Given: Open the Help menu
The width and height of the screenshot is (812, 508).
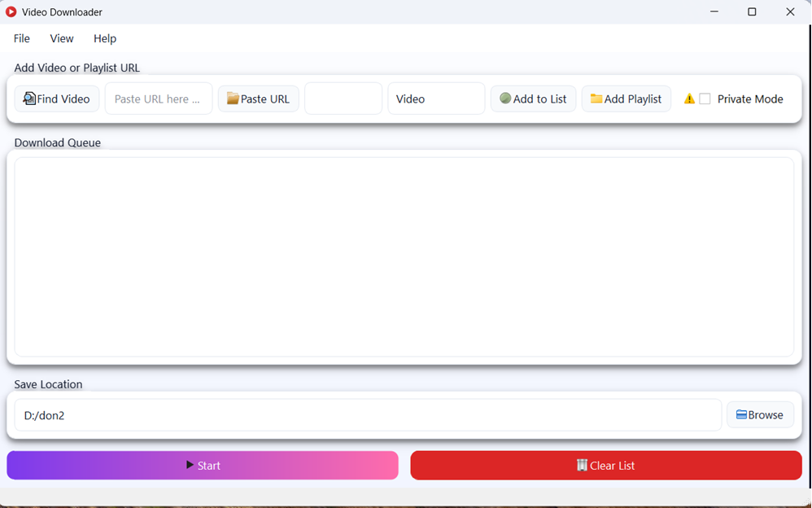Looking at the screenshot, I should pyautogui.click(x=104, y=38).
